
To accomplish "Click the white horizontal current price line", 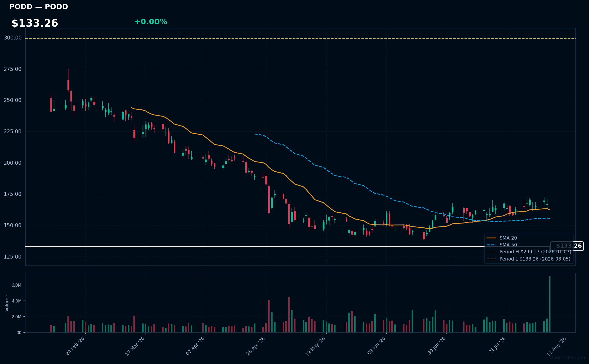I will [288, 246].
